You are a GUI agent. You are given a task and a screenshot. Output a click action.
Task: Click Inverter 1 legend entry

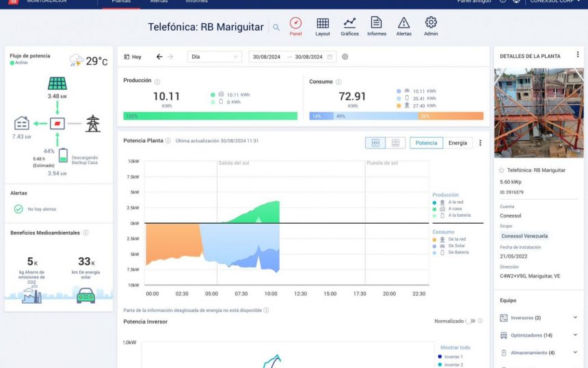451,357
